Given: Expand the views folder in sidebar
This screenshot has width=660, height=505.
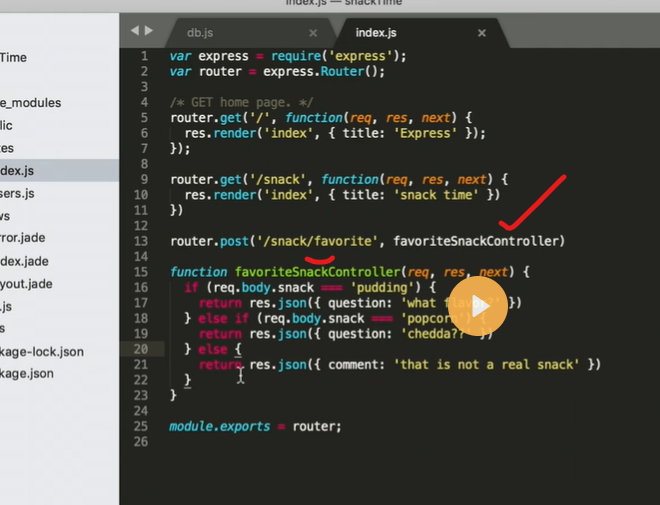Looking at the screenshot, I should pyautogui.click(x=6, y=216).
